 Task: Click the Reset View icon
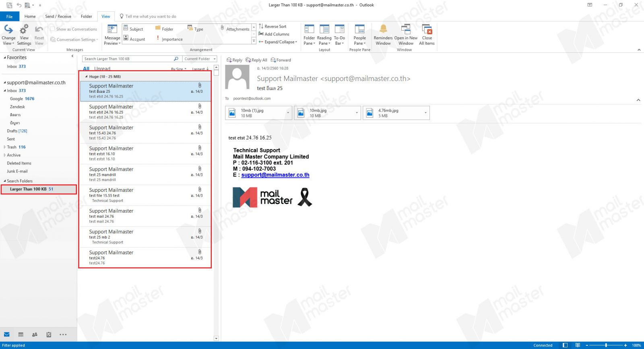point(39,29)
